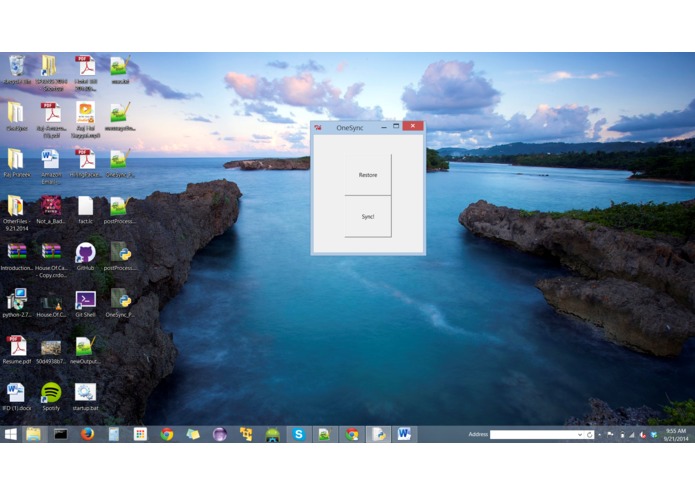Click the Address bar refresh icon
The height and width of the screenshot is (494, 695).
point(590,435)
